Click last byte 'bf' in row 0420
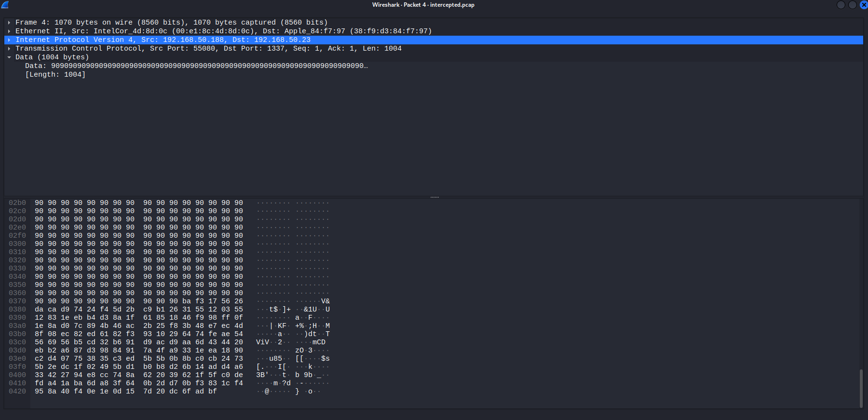This screenshot has height=420, width=868. pos(213,392)
